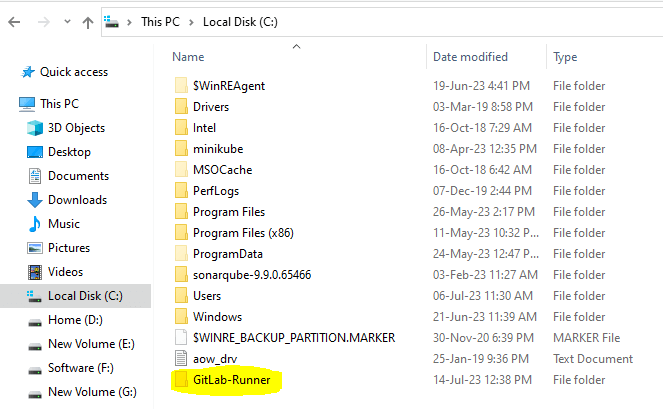Click the aow_drv text document icon
The width and height of the screenshot is (663, 409).
181,359
